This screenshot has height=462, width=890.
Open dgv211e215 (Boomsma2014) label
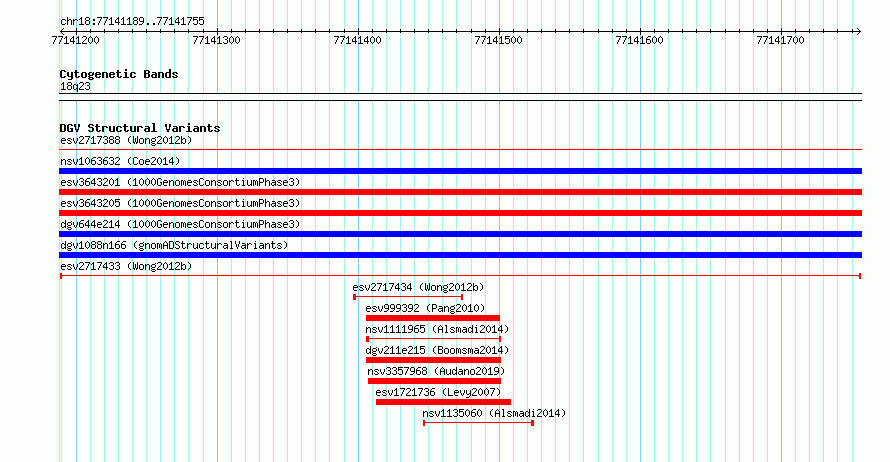coord(437,350)
